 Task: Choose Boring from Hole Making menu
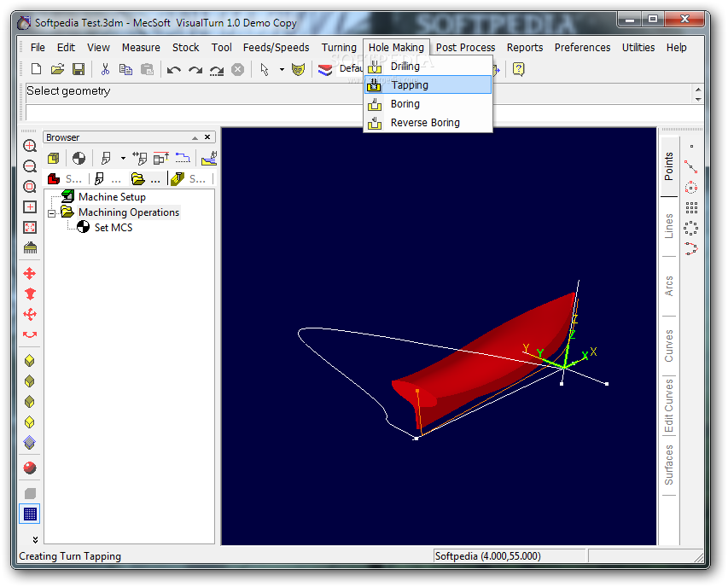[428, 104]
